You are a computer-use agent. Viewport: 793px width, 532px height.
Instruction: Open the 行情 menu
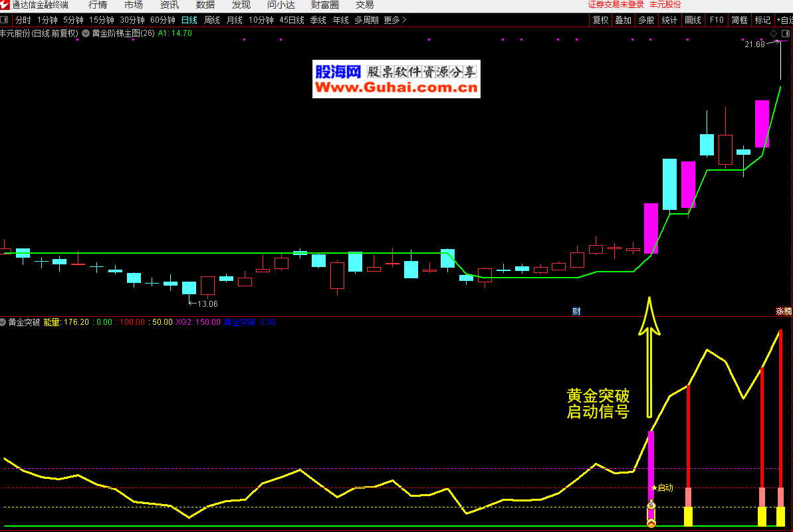98,5
